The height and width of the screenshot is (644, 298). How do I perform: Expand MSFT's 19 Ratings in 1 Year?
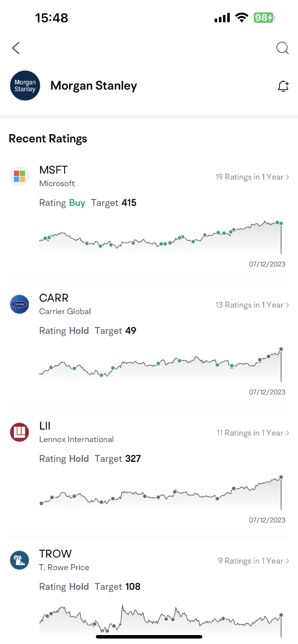click(x=252, y=177)
